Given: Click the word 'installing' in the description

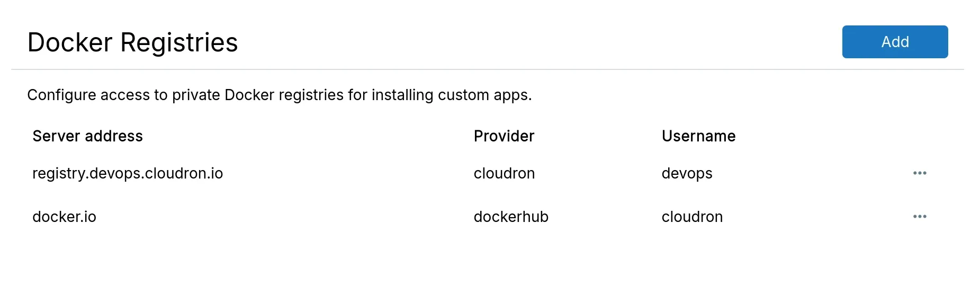Looking at the screenshot, I should click(402, 95).
